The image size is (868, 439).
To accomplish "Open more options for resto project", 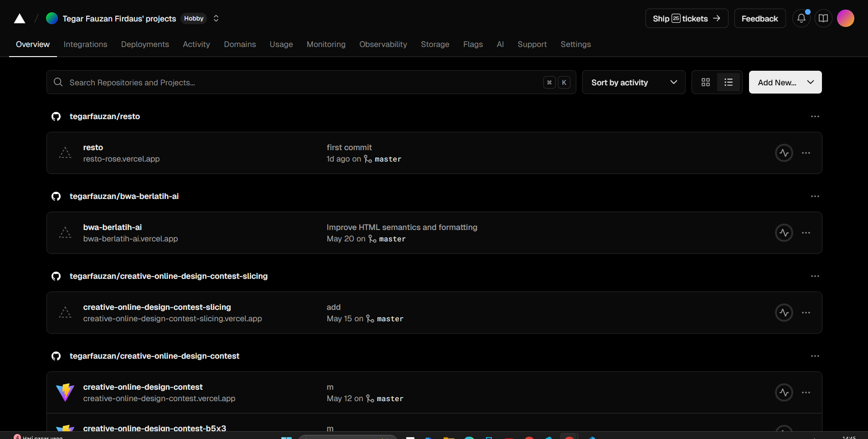I will 806,153.
